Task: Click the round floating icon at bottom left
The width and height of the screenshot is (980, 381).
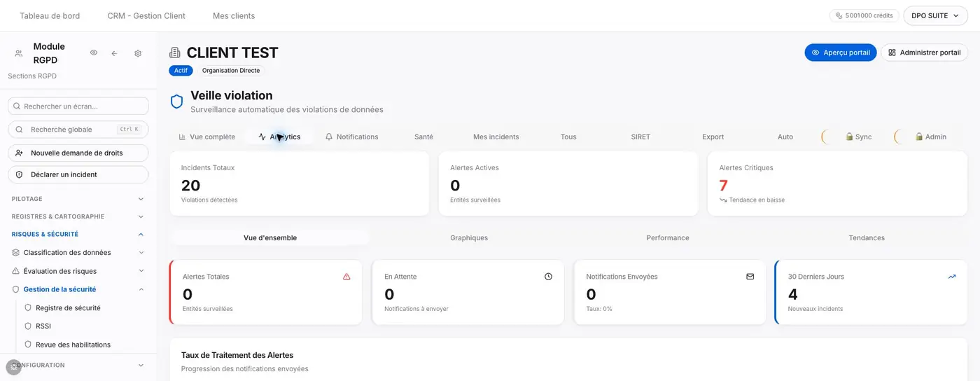Action: click(x=13, y=367)
